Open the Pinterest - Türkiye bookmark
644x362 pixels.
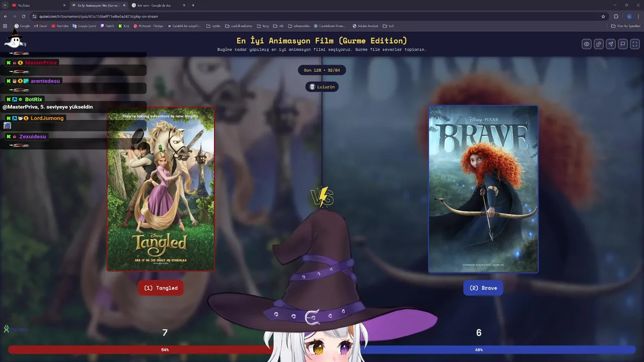(148, 26)
